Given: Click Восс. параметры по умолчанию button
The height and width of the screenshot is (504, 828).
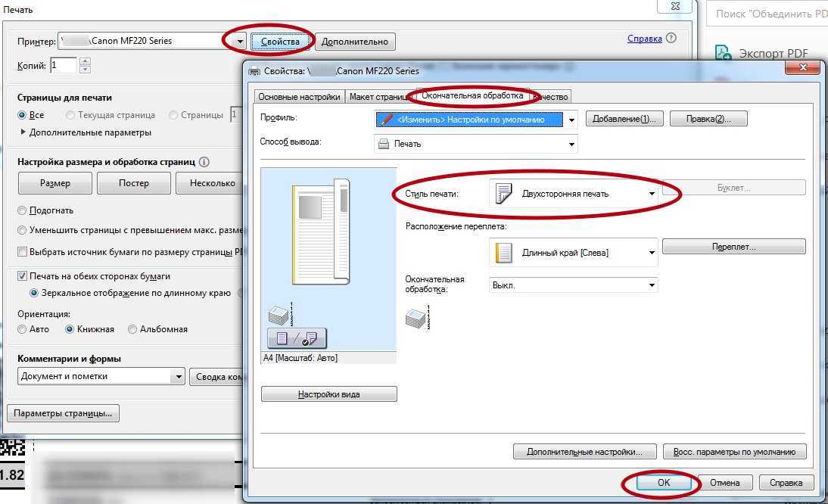Looking at the screenshot, I should coord(734,452).
